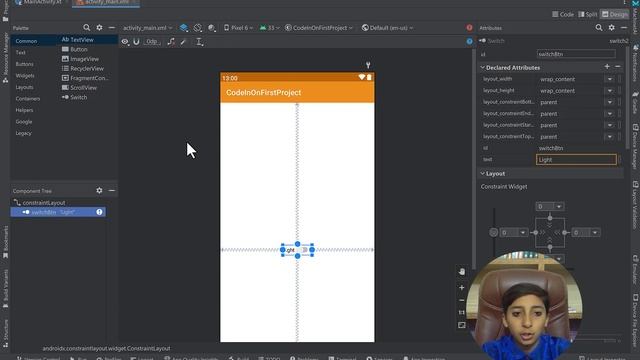Open layout_height value dropdown arrow
The height and width of the screenshot is (360, 640).
(610, 91)
